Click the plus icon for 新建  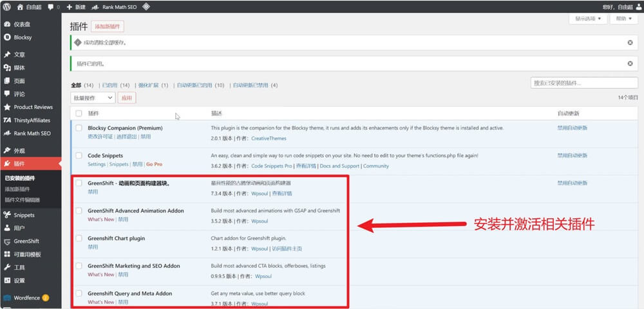coord(70,7)
